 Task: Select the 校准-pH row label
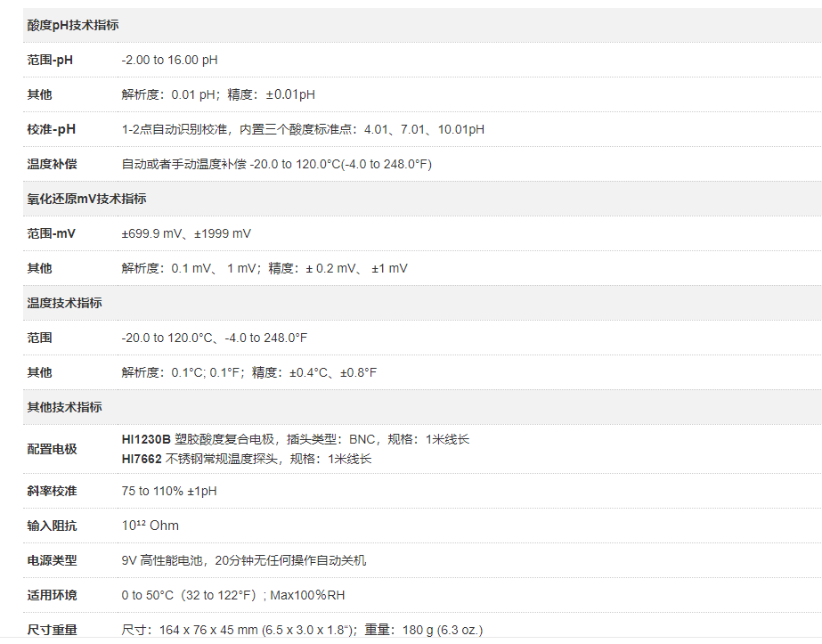tap(51, 129)
